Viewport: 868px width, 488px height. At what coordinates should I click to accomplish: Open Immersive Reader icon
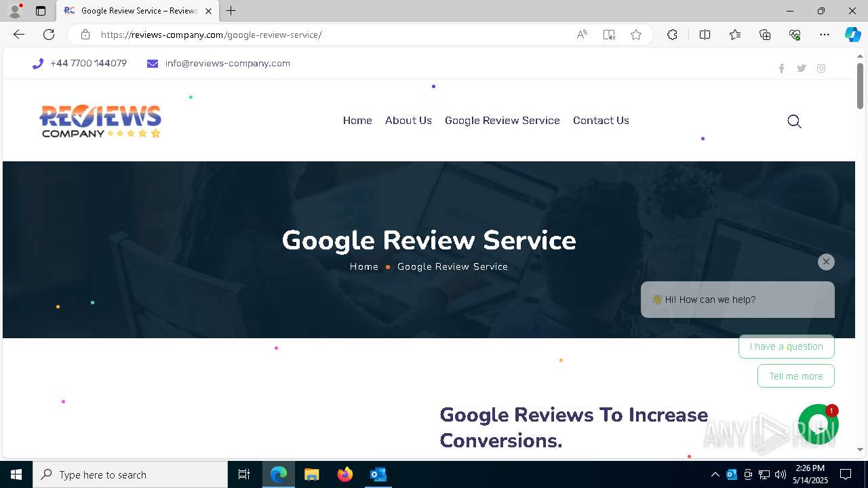click(609, 35)
